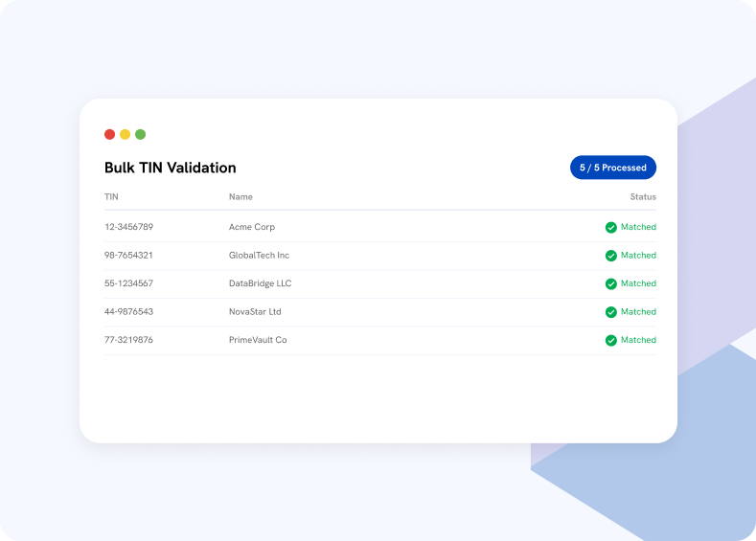The image size is (756, 541).
Task: Select TIN 44-9876543
Action: point(128,312)
